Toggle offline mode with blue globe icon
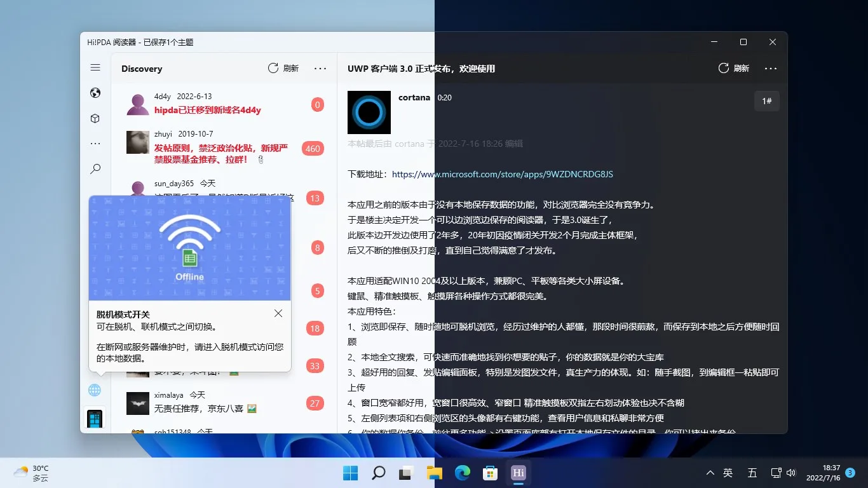The height and width of the screenshot is (488, 868). pyautogui.click(x=95, y=390)
